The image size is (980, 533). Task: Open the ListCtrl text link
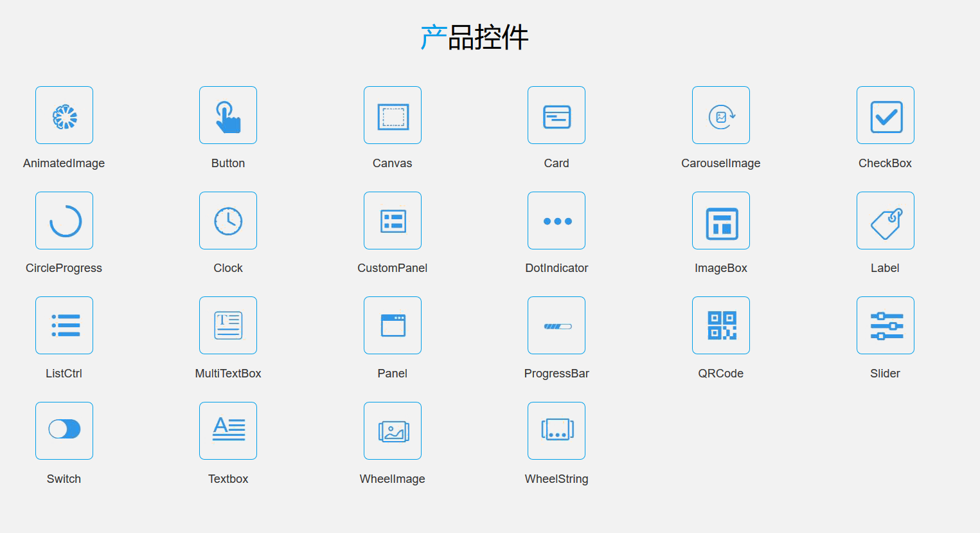point(64,374)
